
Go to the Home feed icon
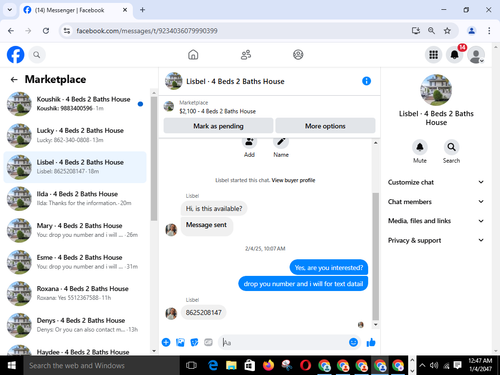(193, 54)
